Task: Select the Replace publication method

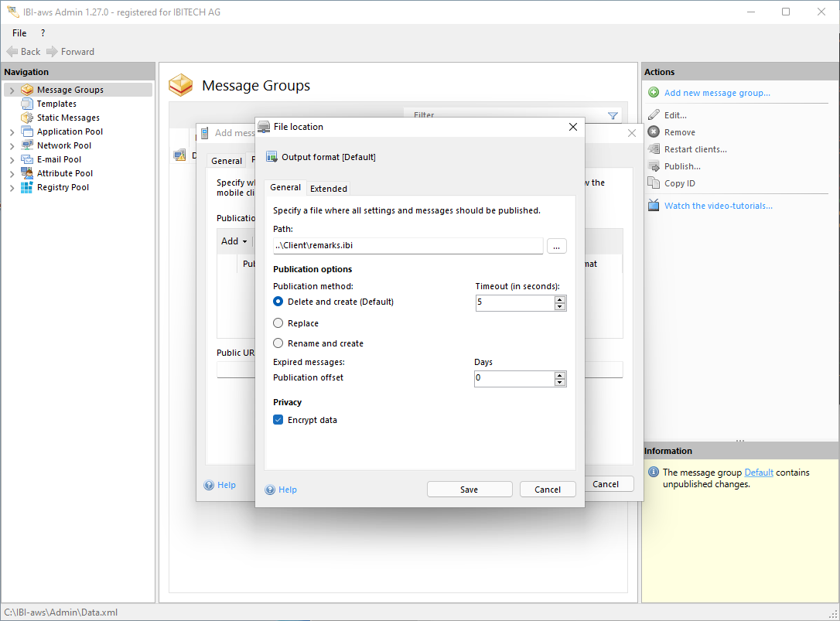Action: [278, 323]
